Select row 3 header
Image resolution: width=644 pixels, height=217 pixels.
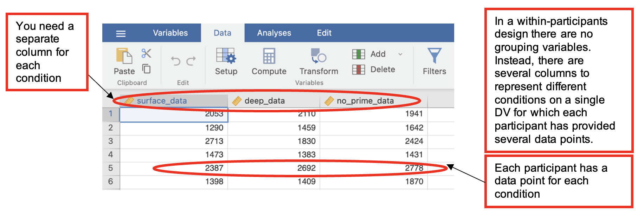(111, 141)
